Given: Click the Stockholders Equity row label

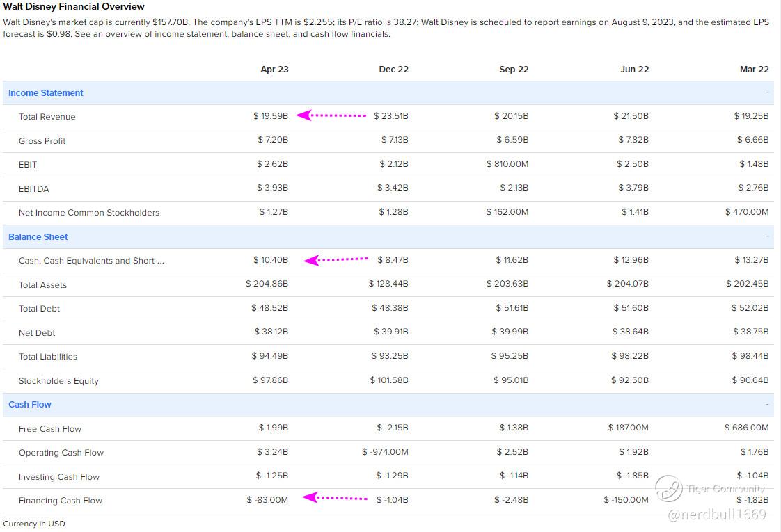Looking at the screenshot, I should tap(58, 381).
